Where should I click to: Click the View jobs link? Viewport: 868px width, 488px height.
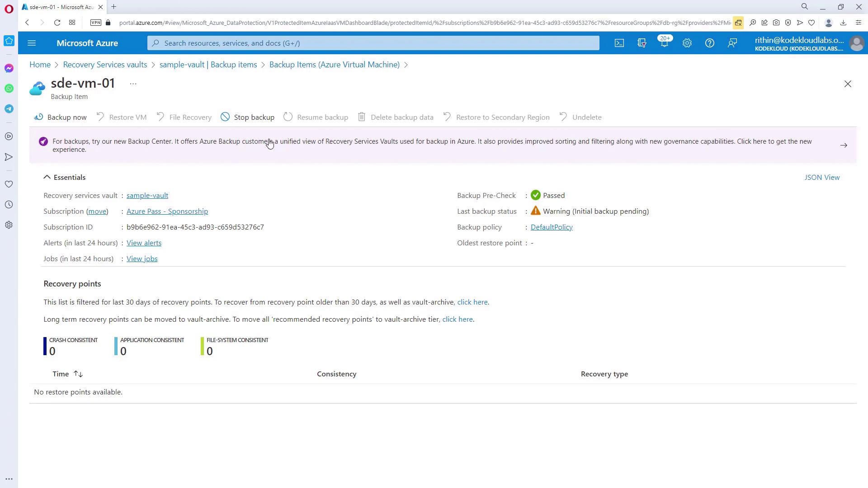tap(142, 258)
